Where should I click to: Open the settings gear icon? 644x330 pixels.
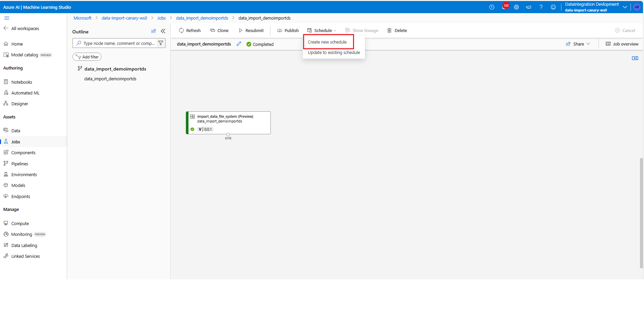click(x=516, y=7)
